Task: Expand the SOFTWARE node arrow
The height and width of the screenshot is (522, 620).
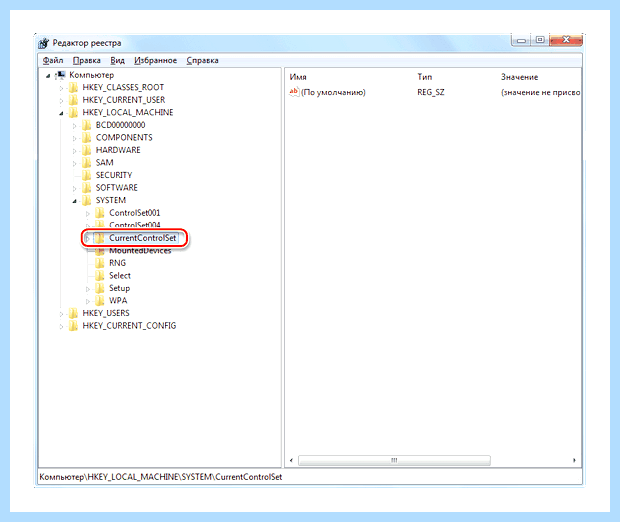Action: point(74,189)
